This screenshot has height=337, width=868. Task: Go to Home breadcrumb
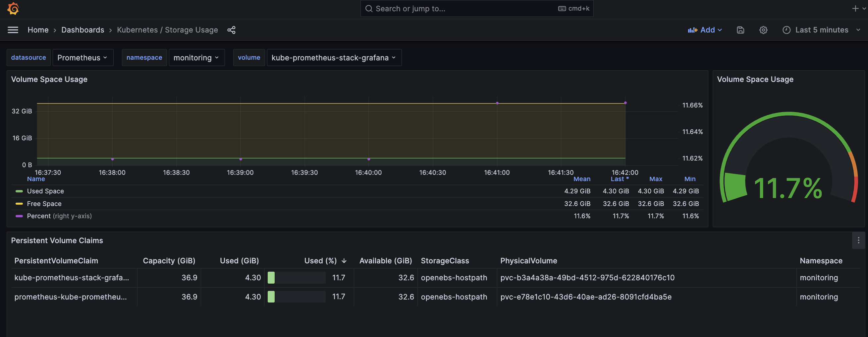[38, 30]
